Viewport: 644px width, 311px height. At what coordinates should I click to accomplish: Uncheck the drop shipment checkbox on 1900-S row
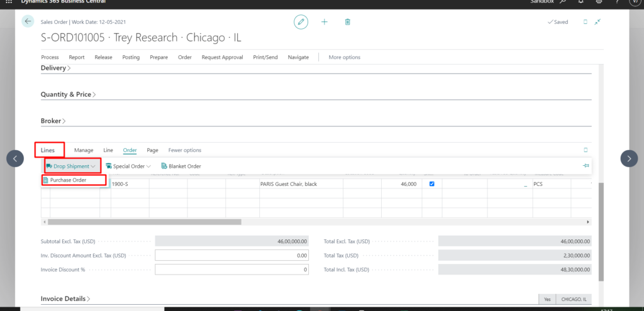click(x=431, y=184)
